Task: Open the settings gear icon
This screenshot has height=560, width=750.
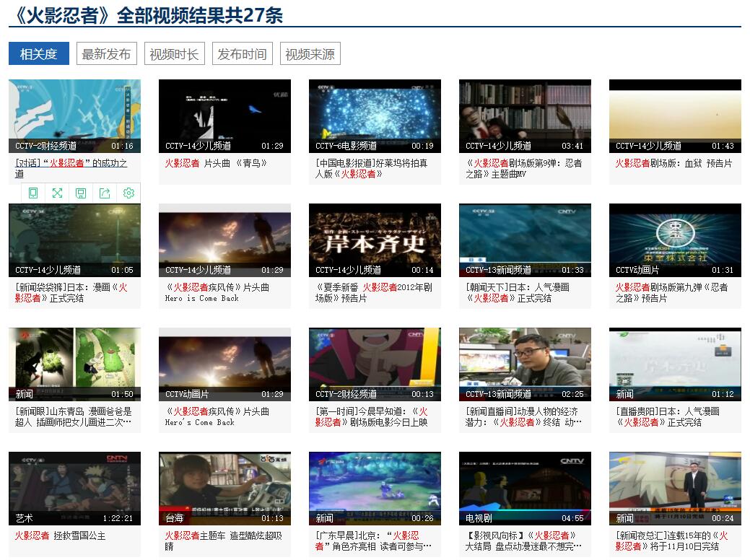Action: click(128, 193)
